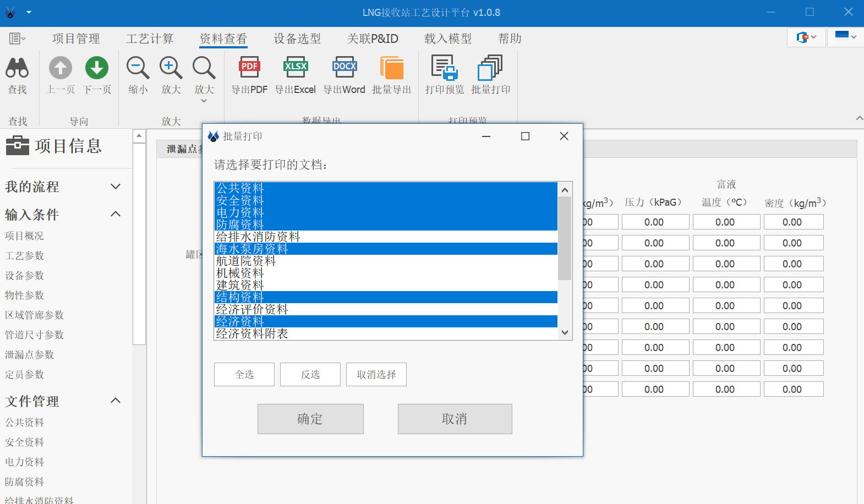Collapse the 文件管理 section
864x504 pixels.
coord(116,401)
